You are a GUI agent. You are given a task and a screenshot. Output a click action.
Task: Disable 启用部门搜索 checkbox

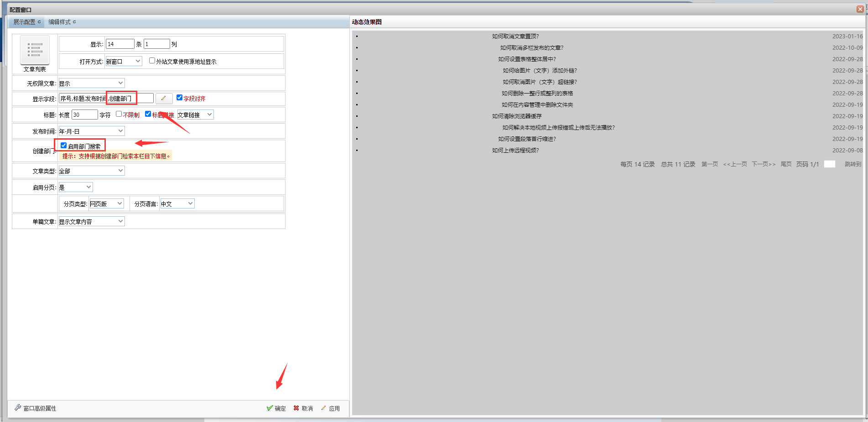64,146
